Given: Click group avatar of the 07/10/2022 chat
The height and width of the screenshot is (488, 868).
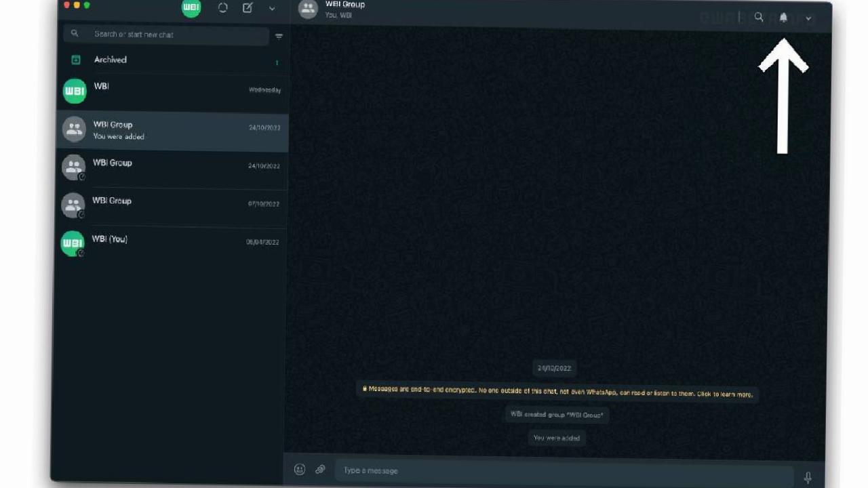Looking at the screenshot, I should (73, 205).
